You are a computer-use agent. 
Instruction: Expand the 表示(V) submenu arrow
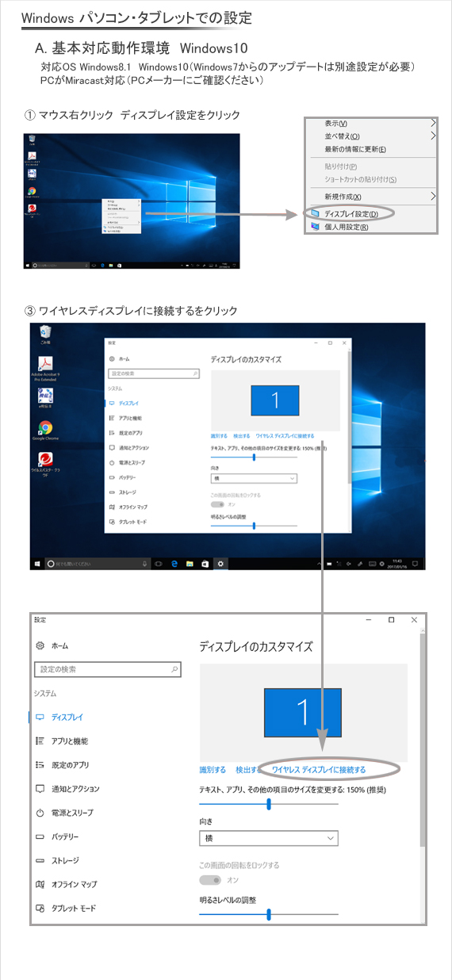(433, 123)
